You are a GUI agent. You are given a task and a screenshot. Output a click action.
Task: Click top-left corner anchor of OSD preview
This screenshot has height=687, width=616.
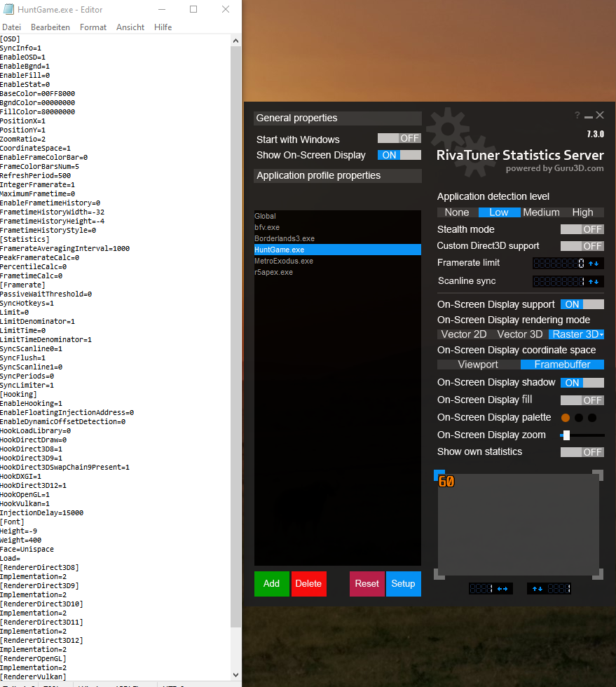[x=439, y=475]
